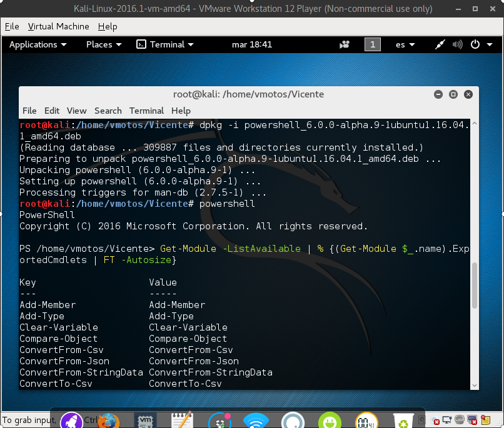Open the timer app icon in the taskbar
Viewport: 504px width, 428px height.
pyautogui.click(x=366, y=420)
